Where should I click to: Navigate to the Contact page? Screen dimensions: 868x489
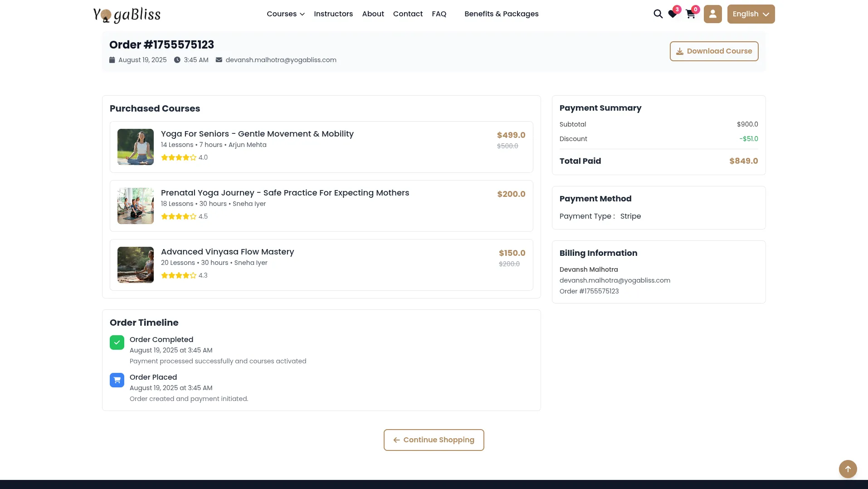pos(408,14)
